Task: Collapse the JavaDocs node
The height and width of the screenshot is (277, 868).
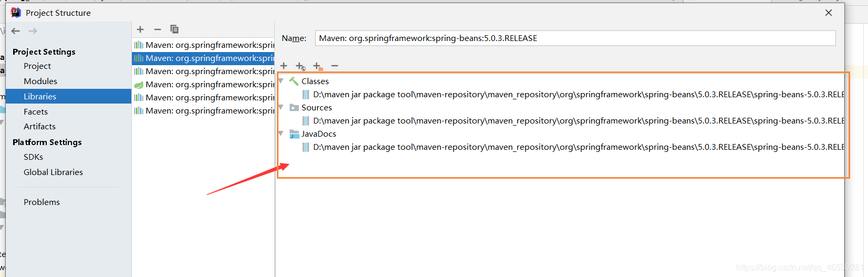Action: pos(281,134)
